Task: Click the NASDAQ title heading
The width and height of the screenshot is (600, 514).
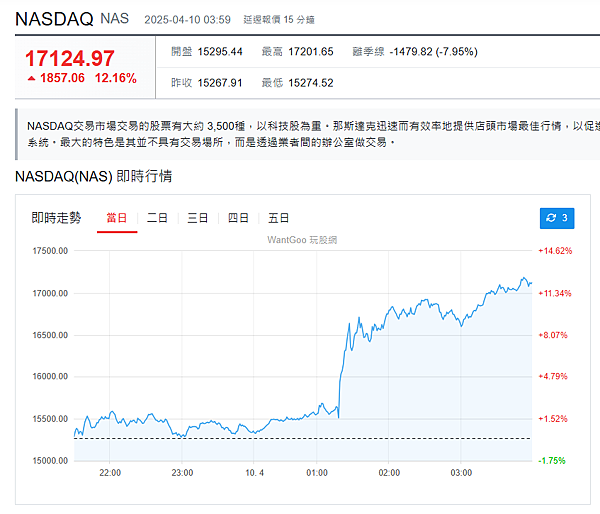Action: click(x=54, y=19)
